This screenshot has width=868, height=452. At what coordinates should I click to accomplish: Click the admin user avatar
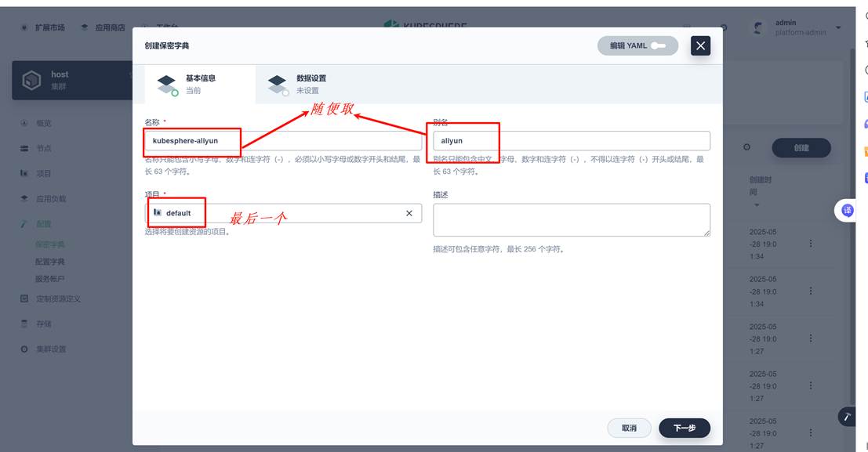coord(758,27)
